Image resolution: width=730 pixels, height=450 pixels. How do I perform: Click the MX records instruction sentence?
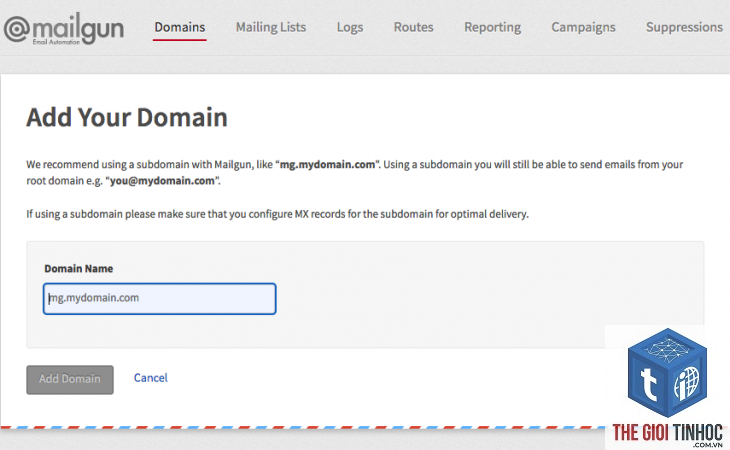(x=277, y=214)
